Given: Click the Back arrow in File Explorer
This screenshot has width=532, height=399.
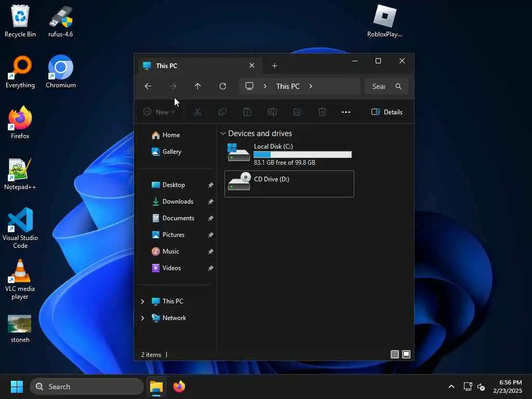Looking at the screenshot, I should point(148,86).
